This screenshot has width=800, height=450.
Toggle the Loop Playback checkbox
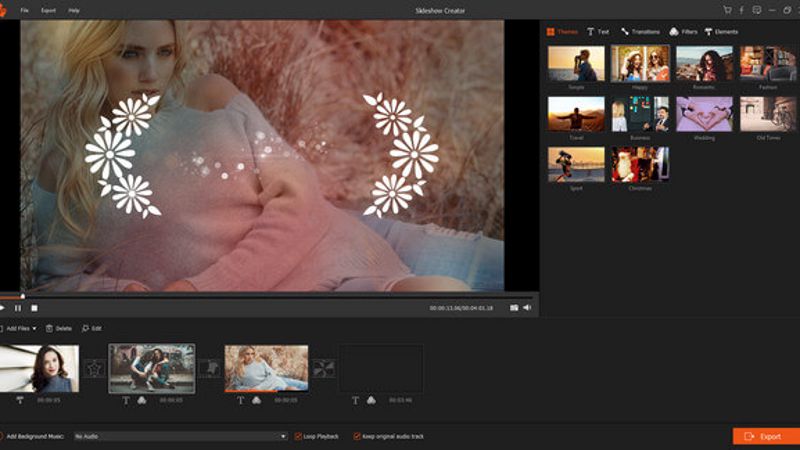pos(298,436)
